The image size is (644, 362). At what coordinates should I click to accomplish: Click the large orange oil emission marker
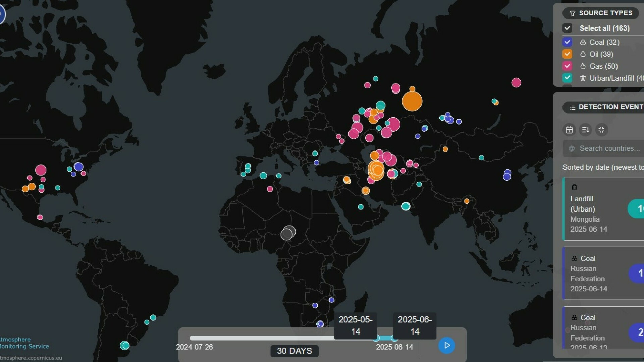coord(412,101)
